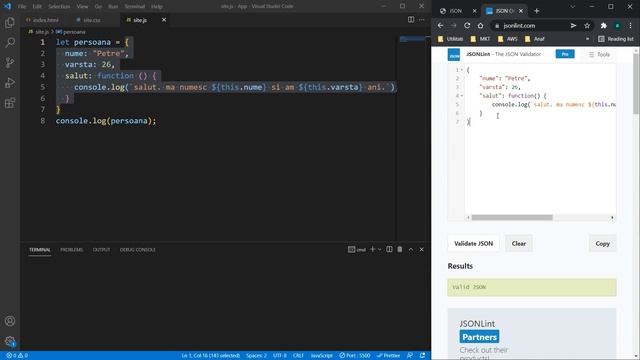Image resolution: width=640 pixels, height=360 pixels.
Task: Open the File menu in VS Code
Action: tap(22, 7)
